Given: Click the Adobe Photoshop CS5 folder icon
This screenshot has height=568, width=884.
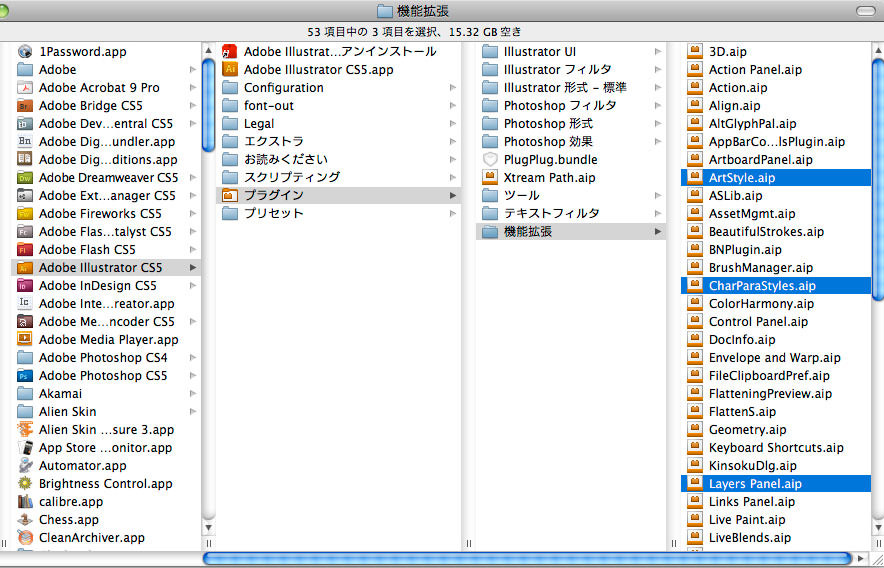Looking at the screenshot, I should click(25, 376).
